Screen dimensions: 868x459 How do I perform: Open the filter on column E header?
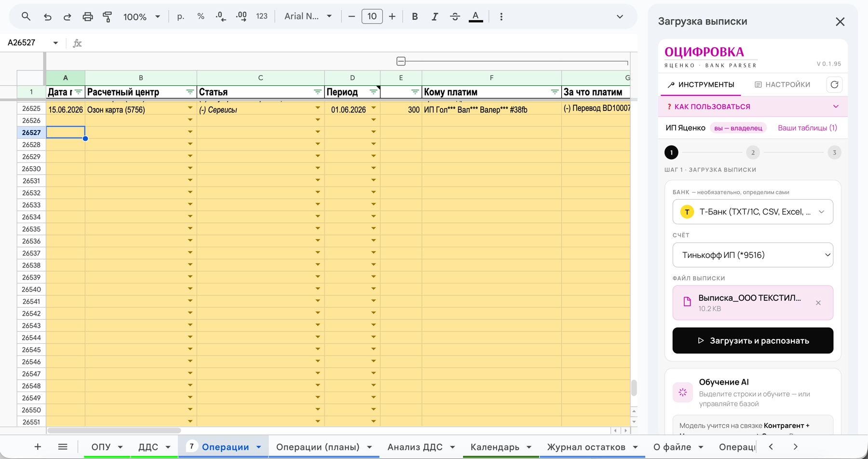tap(415, 92)
